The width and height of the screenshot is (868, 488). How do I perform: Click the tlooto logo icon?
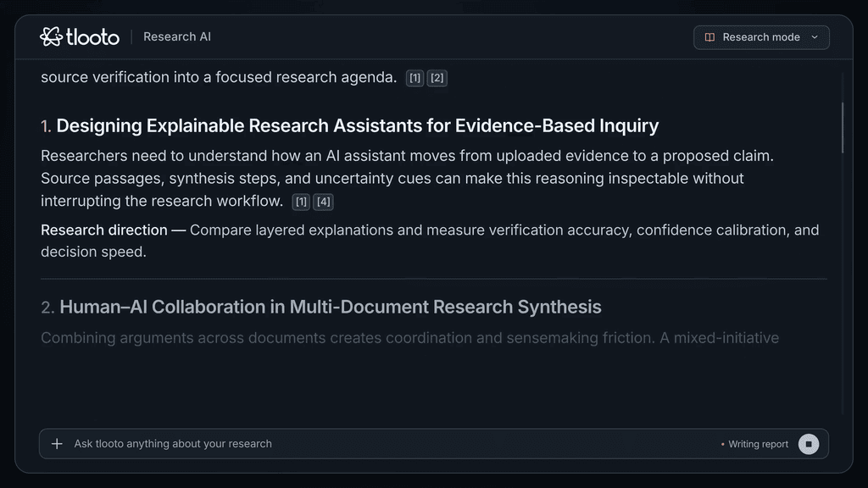[x=51, y=36]
